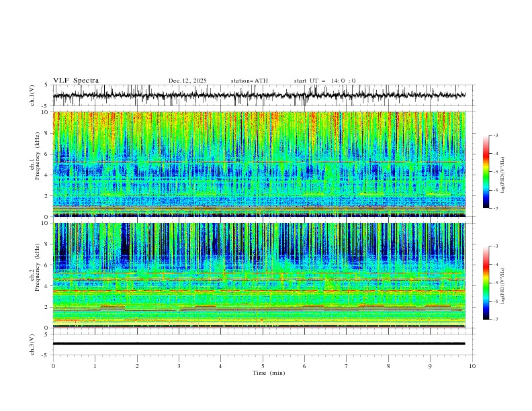The width and height of the screenshot is (532, 411).
Task: Click the '-3' label on upper colorbar
Action: (495, 135)
